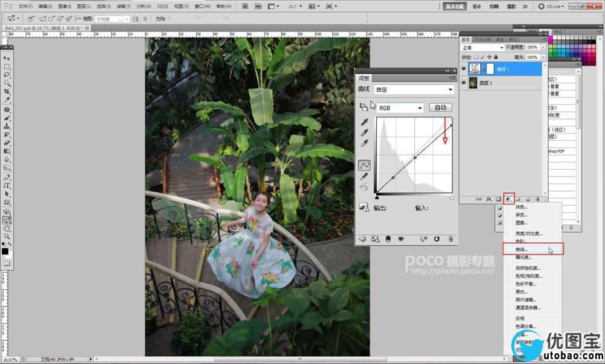Click the on-image adjustment hand tool
This screenshot has height=364, width=605.
(x=364, y=107)
